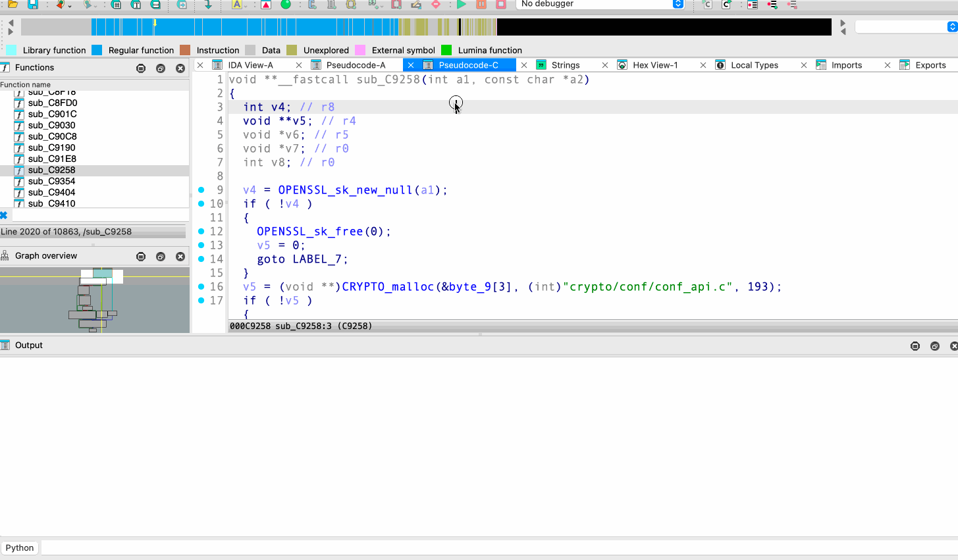Toggle breakpoint dot on line 12
Image resolution: width=958 pixels, height=560 pixels.
(x=201, y=232)
